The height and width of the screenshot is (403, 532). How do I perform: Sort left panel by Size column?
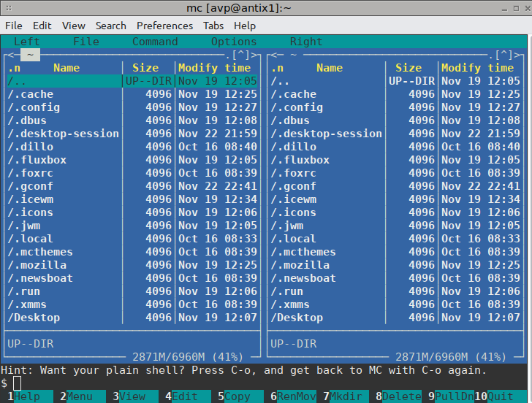pos(145,68)
